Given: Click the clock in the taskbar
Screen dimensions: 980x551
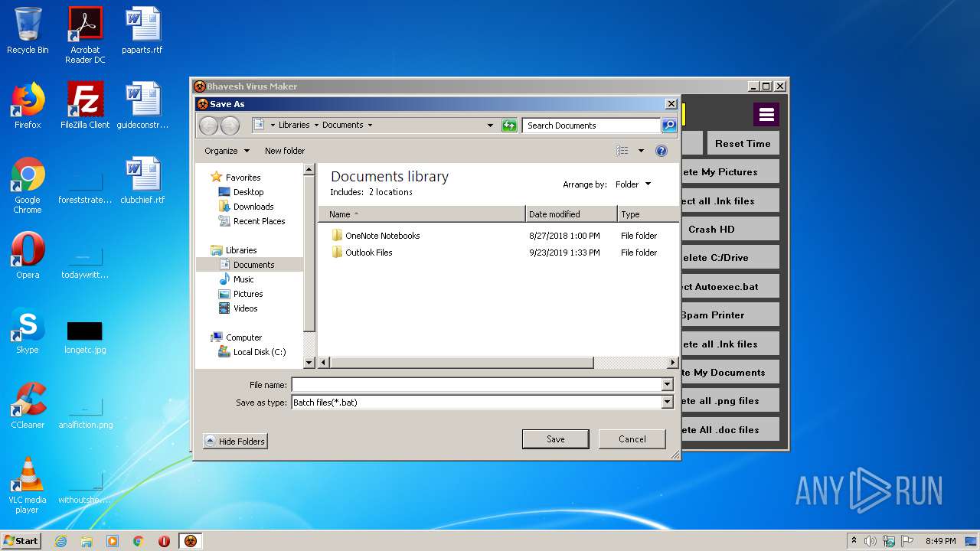Looking at the screenshot, I should 940,541.
